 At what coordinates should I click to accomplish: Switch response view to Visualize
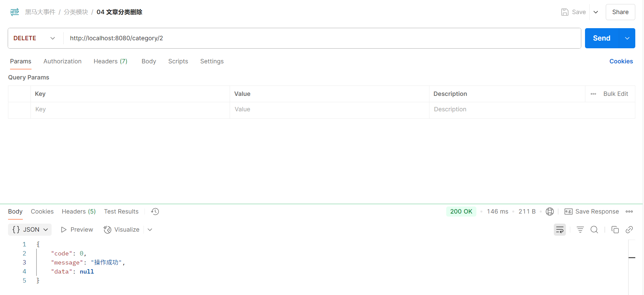[x=122, y=230]
